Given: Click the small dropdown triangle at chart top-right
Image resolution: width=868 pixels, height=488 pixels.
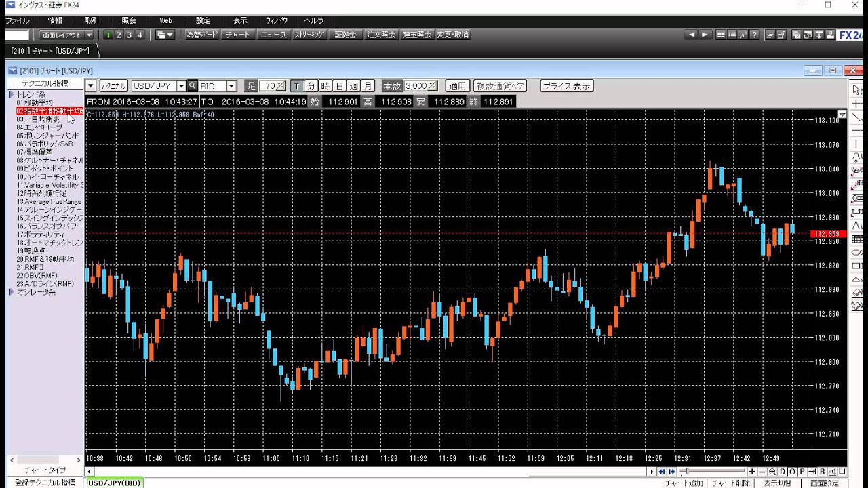Looking at the screenshot, I should click(842, 115).
